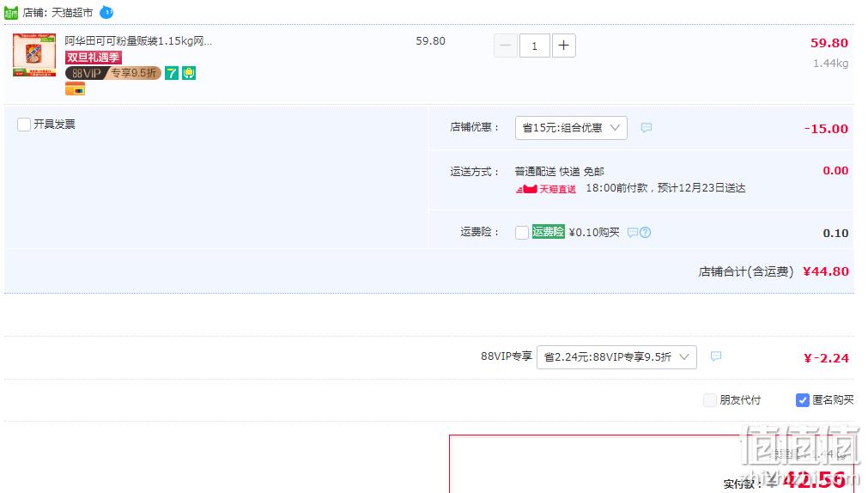868x493 pixels.
Task: Click the store total ¥44.80 text
Action: [825, 271]
